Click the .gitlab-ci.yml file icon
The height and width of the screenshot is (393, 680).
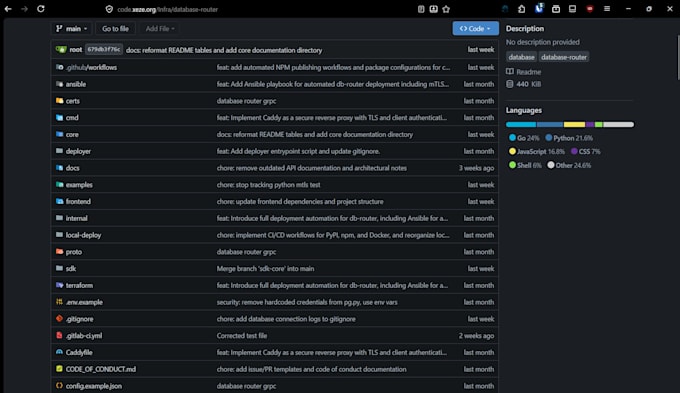tap(59, 335)
